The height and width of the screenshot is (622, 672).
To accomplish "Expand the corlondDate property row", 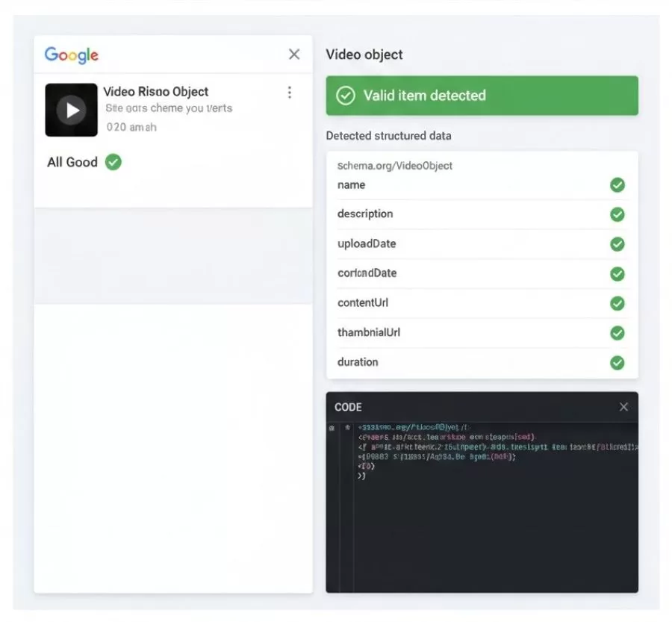I will tap(369, 273).
